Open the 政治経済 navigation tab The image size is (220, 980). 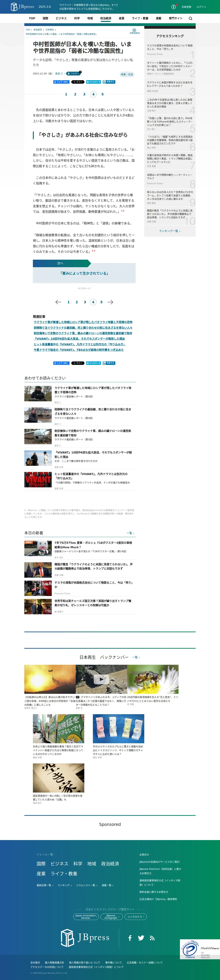click(106, 18)
